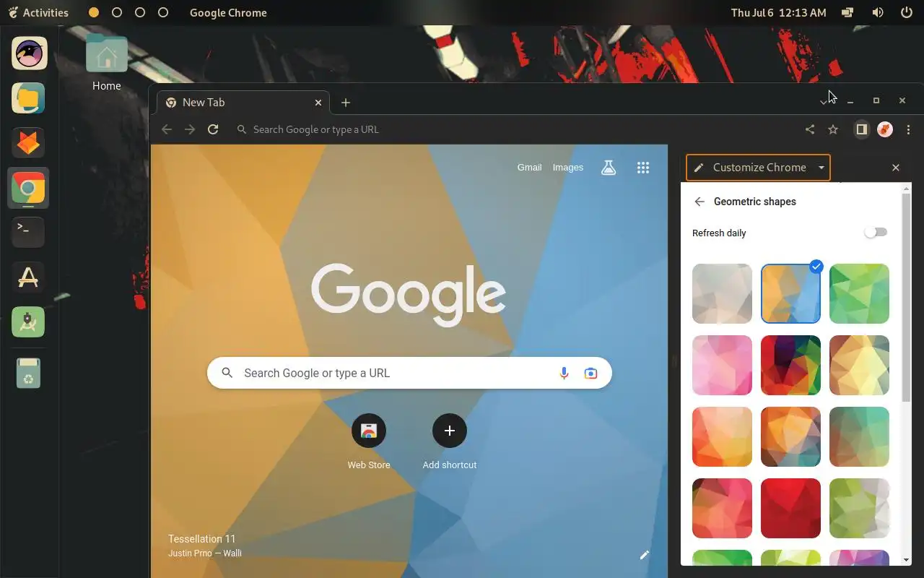This screenshot has width=924, height=578.
Task: Open volume control in top bar
Action: click(x=878, y=12)
